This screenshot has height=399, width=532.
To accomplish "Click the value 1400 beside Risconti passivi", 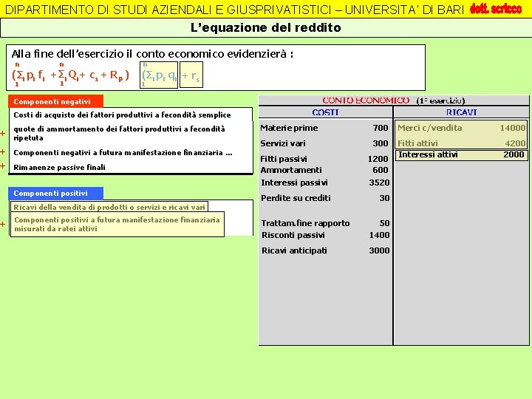I will (x=379, y=235).
